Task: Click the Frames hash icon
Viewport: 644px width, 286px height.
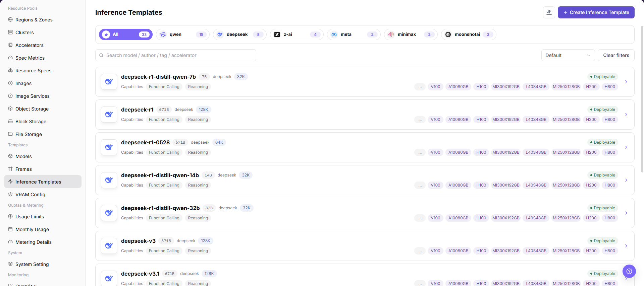Action: [x=10, y=169]
